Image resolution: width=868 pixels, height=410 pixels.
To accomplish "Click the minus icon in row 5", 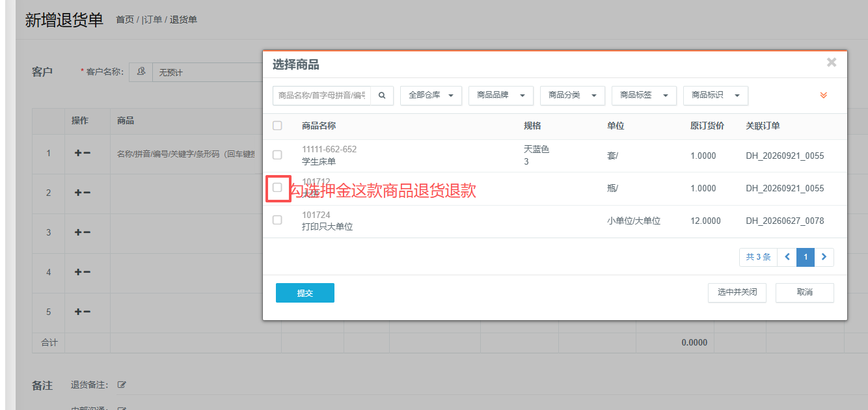I will (x=87, y=312).
